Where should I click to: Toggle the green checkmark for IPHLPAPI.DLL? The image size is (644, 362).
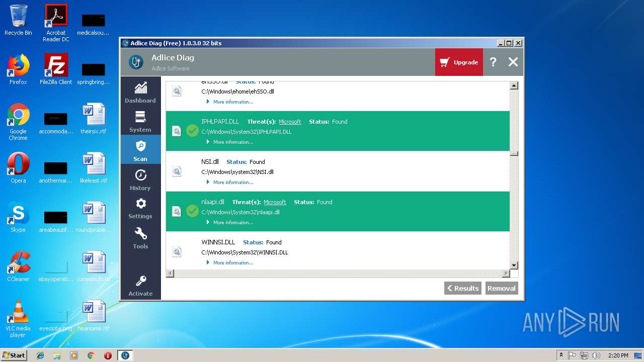(192, 131)
